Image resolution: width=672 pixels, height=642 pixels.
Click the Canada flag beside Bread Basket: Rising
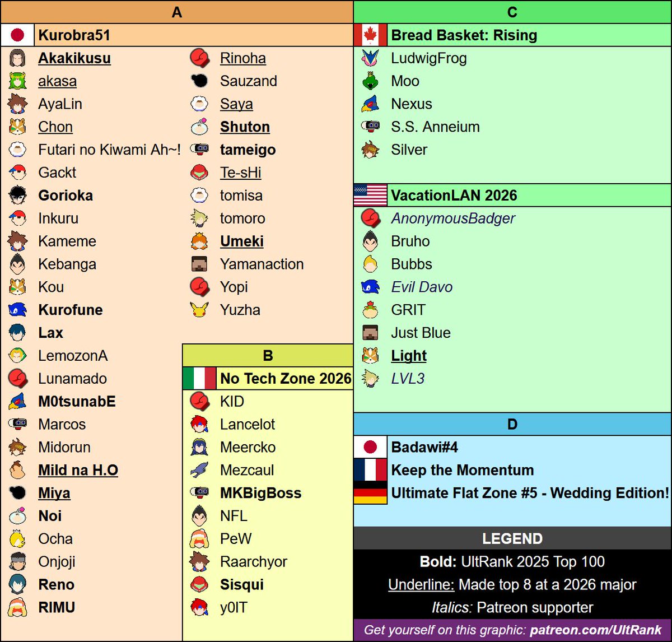370,35
